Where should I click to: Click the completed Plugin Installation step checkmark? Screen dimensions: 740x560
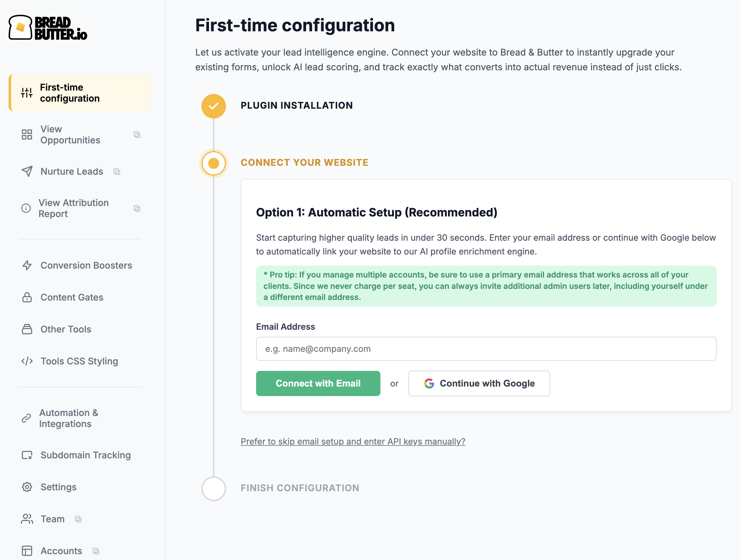coord(213,106)
